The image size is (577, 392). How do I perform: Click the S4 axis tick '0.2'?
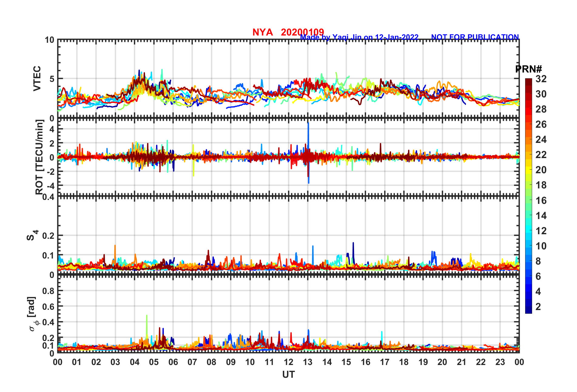[48, 236]
